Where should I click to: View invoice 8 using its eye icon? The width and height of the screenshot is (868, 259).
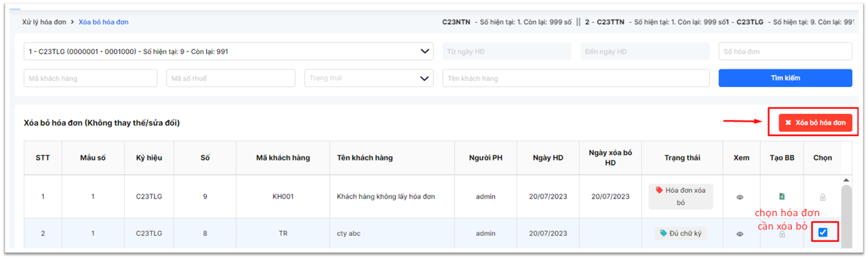click(740, 234)
